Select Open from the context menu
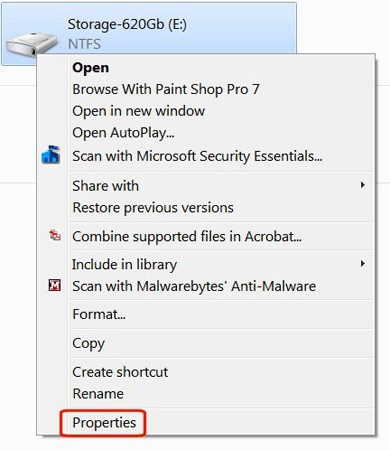 tap(90, 68)
